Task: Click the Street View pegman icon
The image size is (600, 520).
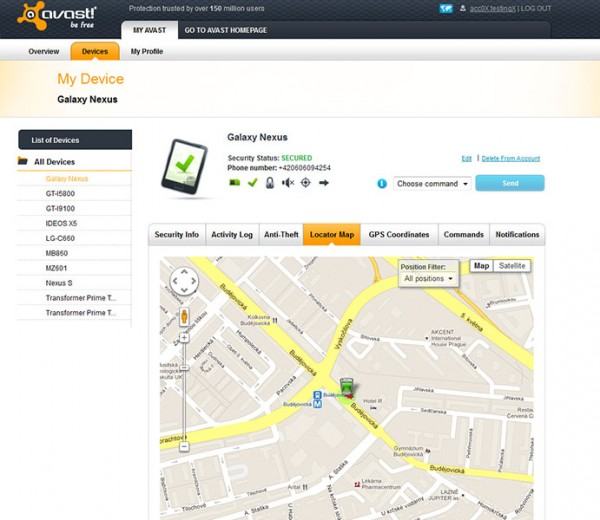Action: pyautogui.click(x=184, y=316)
